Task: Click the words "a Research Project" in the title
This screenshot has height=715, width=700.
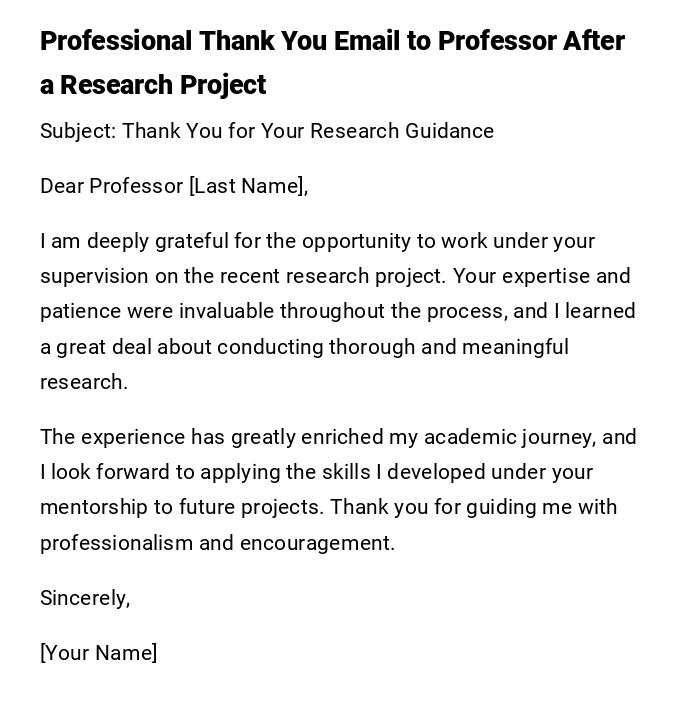Action: (153, 86)
